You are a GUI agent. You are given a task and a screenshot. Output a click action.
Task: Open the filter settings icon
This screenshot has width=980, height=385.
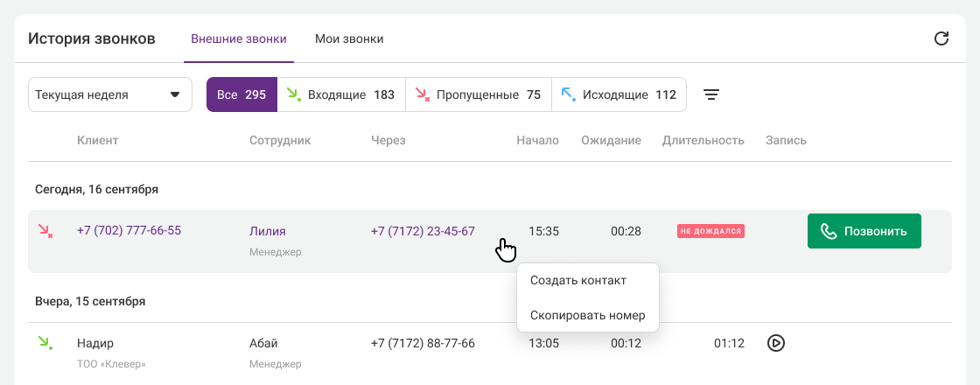pos(711,94)
